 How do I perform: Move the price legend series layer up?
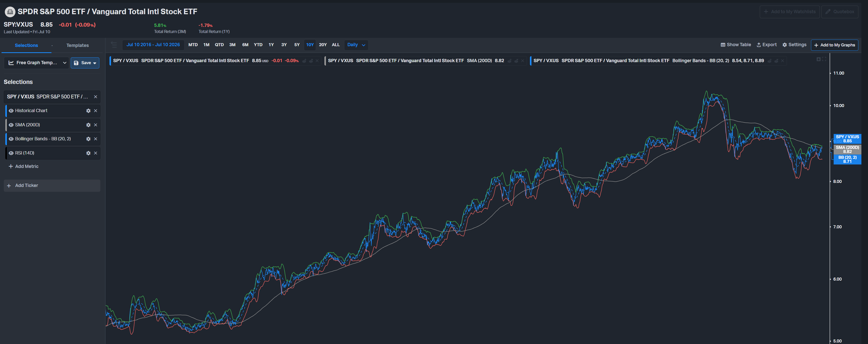pos(304,61)
